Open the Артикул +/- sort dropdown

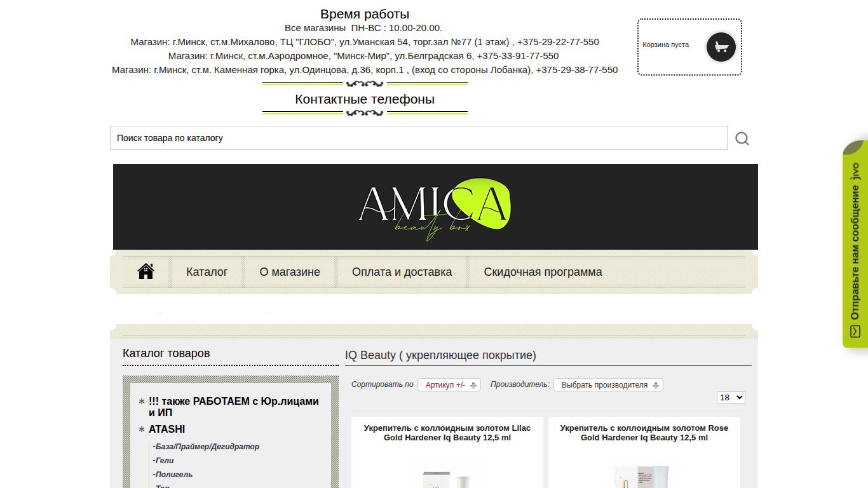tap(449, 385)
